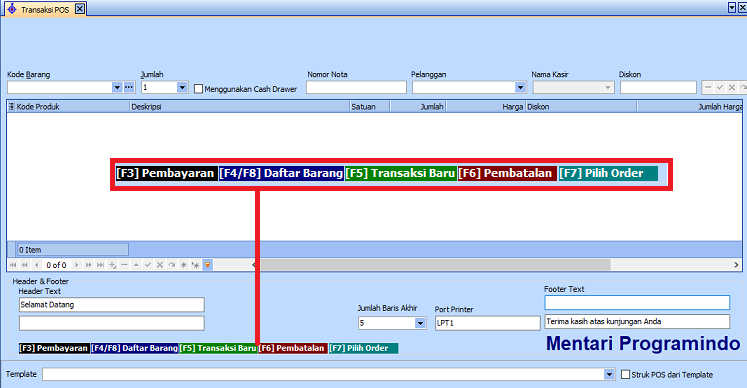Switch to the Transaksi POS tab

coord(45,10)
